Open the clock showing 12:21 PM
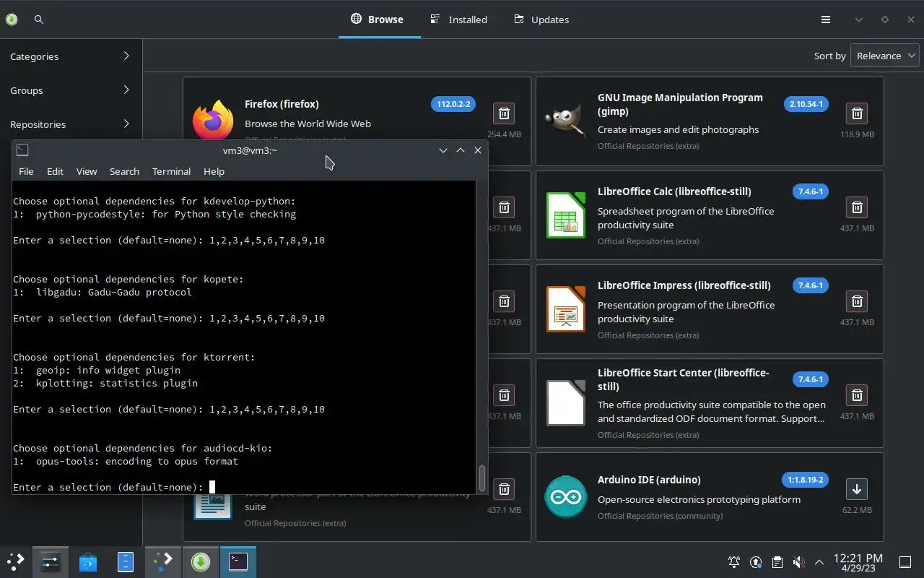 [858, 562]
